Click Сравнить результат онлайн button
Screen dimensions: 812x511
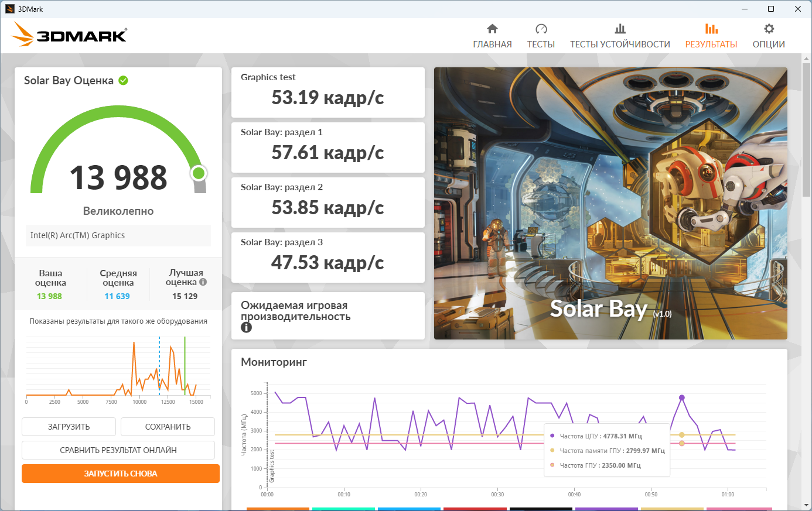click(118, 450)
